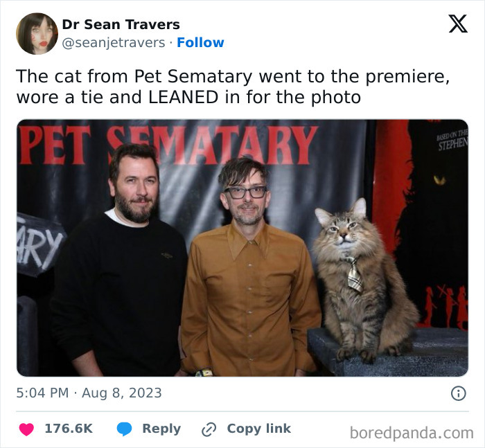Image resolution: width=485 pixels, height=448 pixels.
Task: Open Dr Sean Travers profile avatar
Action: [37, 33]
